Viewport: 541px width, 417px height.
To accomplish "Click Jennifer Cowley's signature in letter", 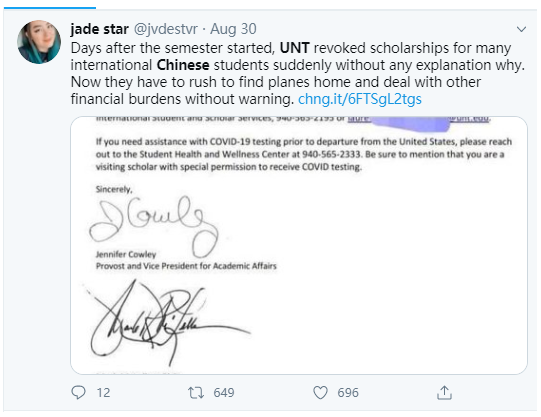I will 154,226.
